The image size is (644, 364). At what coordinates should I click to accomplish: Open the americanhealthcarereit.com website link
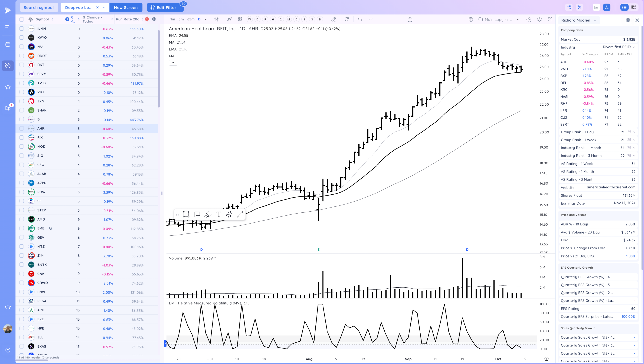click(x=611, y=187)
